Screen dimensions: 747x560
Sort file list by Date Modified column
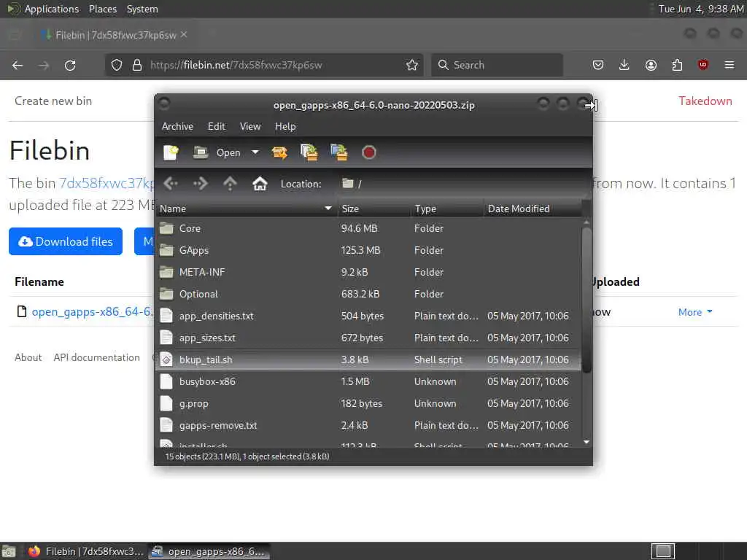tap(533, 209)
